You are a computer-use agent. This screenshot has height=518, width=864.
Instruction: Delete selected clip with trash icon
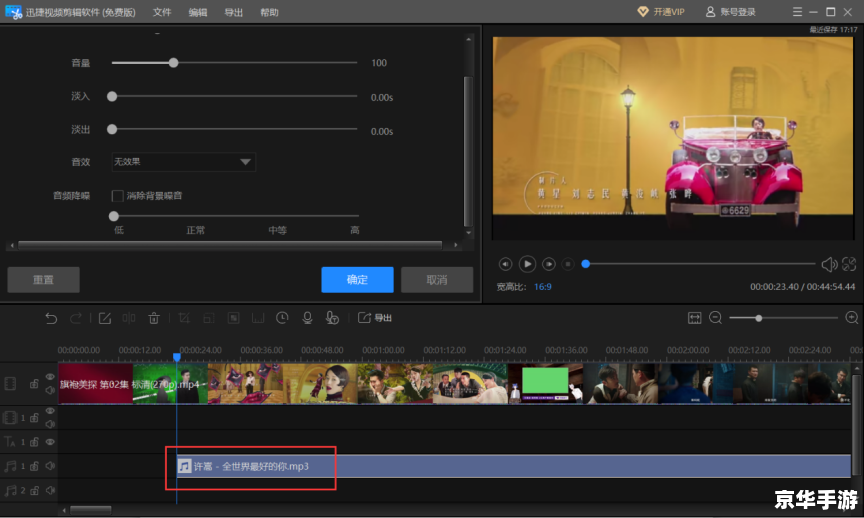[154, 318]
